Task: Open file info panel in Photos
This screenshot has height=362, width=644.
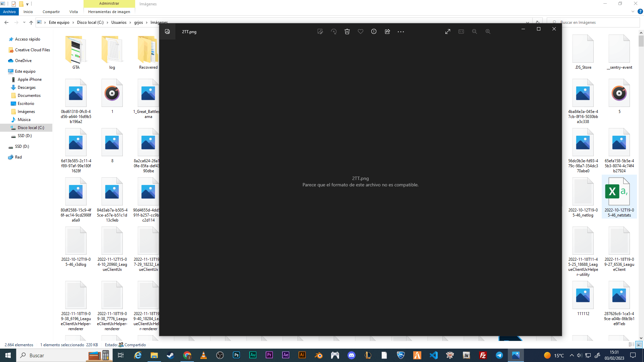Action: (374, 32)
